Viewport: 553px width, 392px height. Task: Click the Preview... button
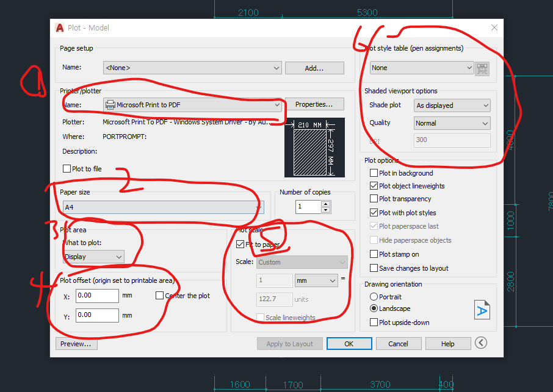click(76, 344)
